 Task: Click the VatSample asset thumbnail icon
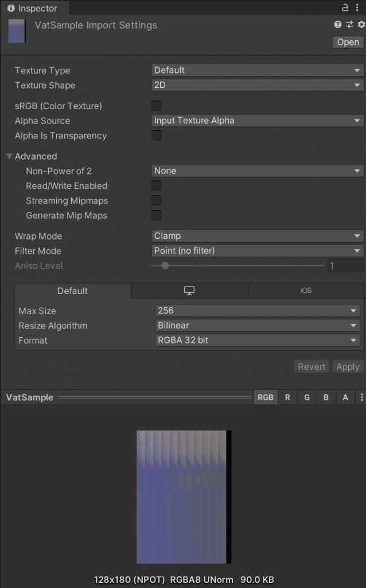pyautogui.click(x=17, y=31)
